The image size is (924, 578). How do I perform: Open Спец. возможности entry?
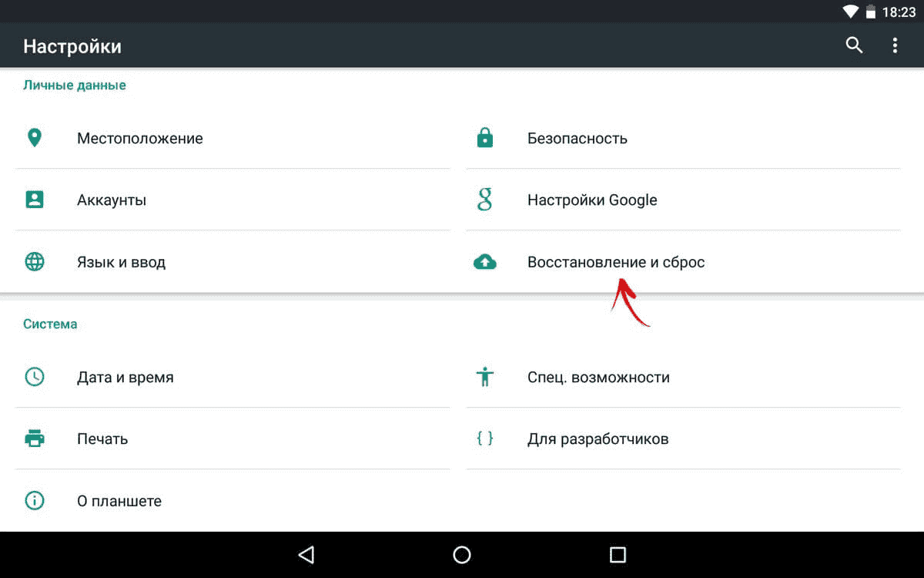tap(683, 377)
